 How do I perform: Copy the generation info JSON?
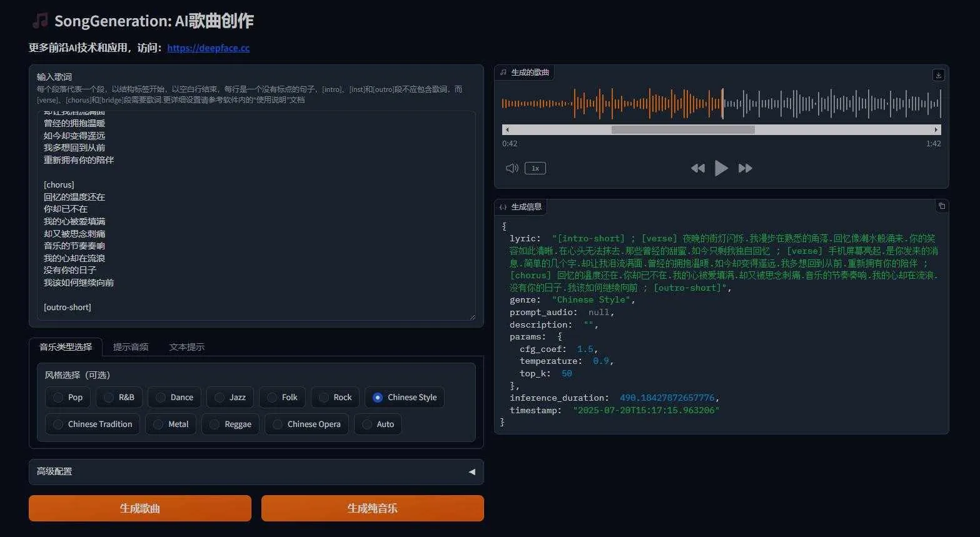[x=941, y=206]
